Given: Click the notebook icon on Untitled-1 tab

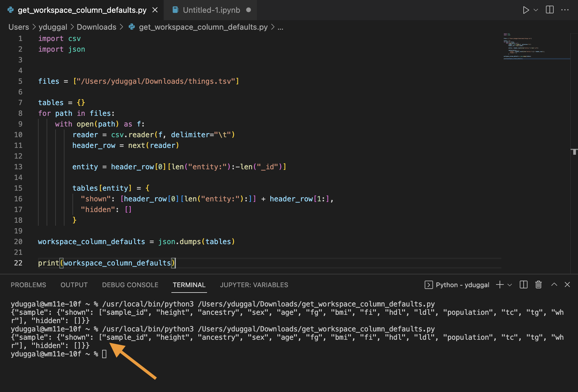Looking at the screenshot, I should pyautogui.click(x=176, y=10).
